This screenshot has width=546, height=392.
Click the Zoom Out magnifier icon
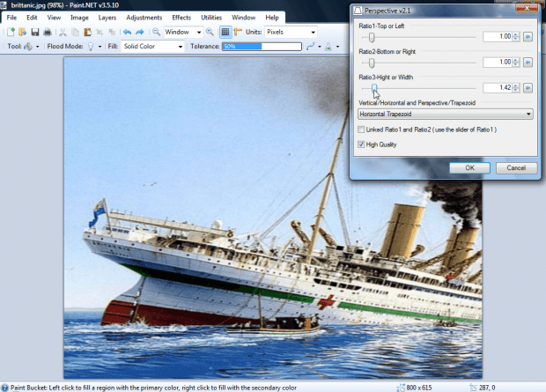click(x=157, y=32)
